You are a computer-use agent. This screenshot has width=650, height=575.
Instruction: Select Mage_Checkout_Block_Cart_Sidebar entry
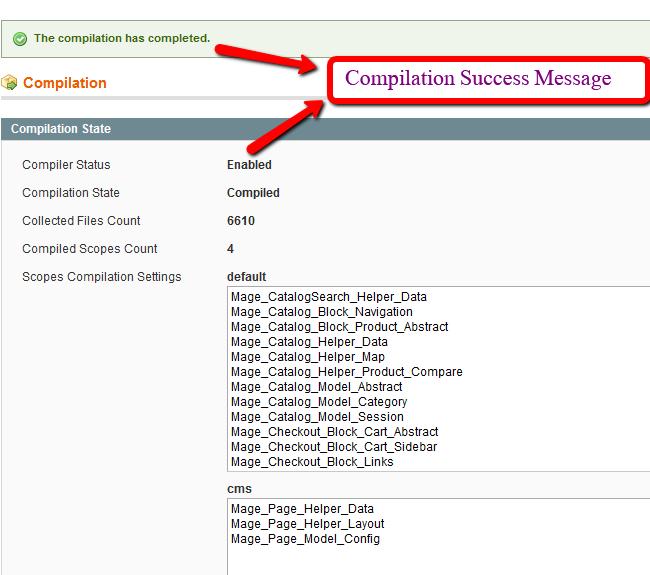334,447
